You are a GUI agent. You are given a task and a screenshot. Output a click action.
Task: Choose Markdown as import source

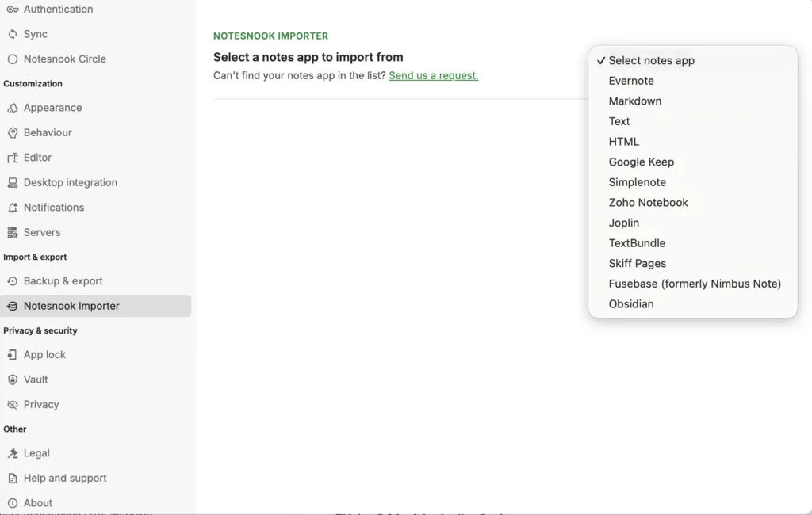click(693, 101)
